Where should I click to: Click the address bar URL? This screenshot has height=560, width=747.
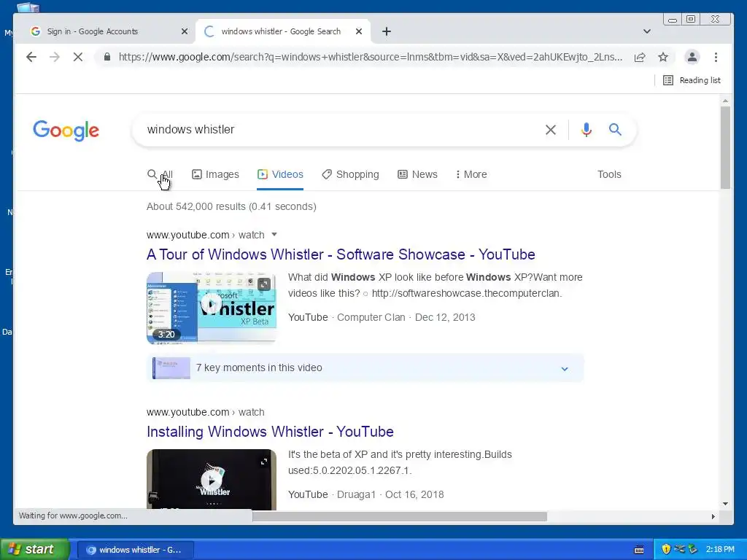tap(370, 57)
